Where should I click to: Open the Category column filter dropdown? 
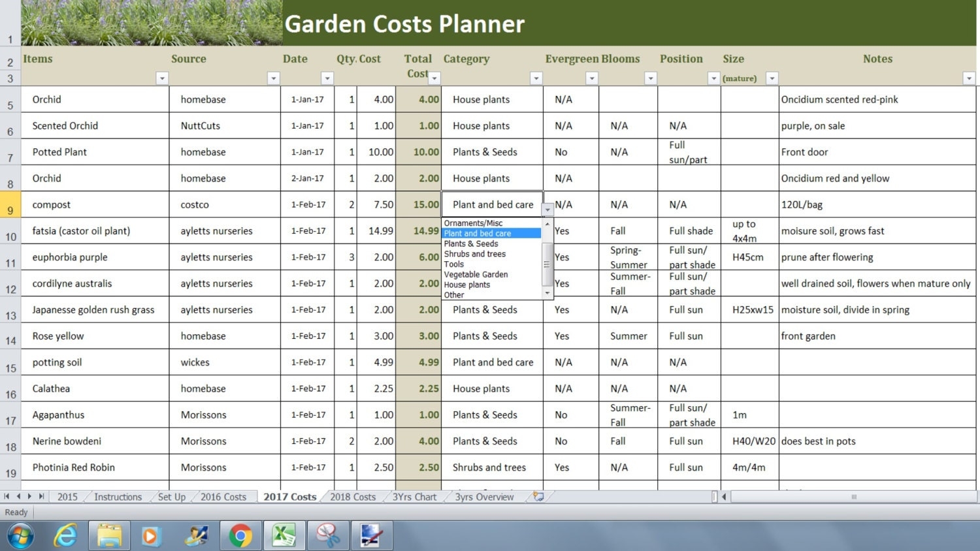tap(536, 78)
